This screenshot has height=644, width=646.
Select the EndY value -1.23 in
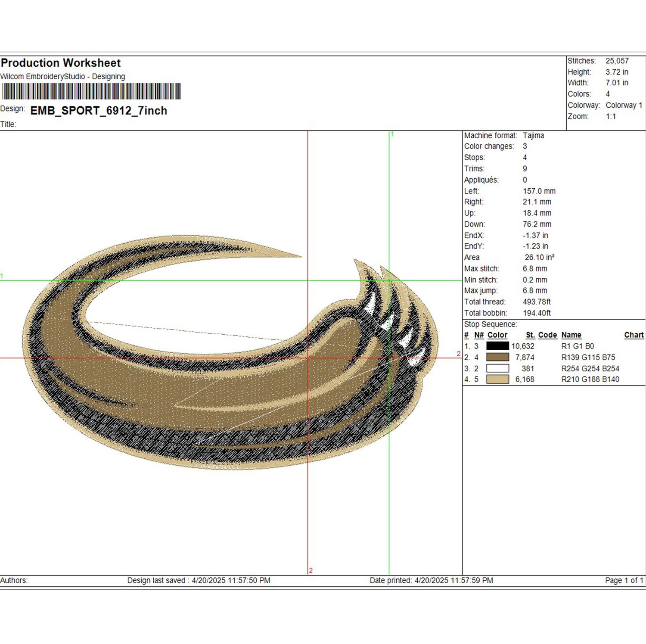[535, 246]
